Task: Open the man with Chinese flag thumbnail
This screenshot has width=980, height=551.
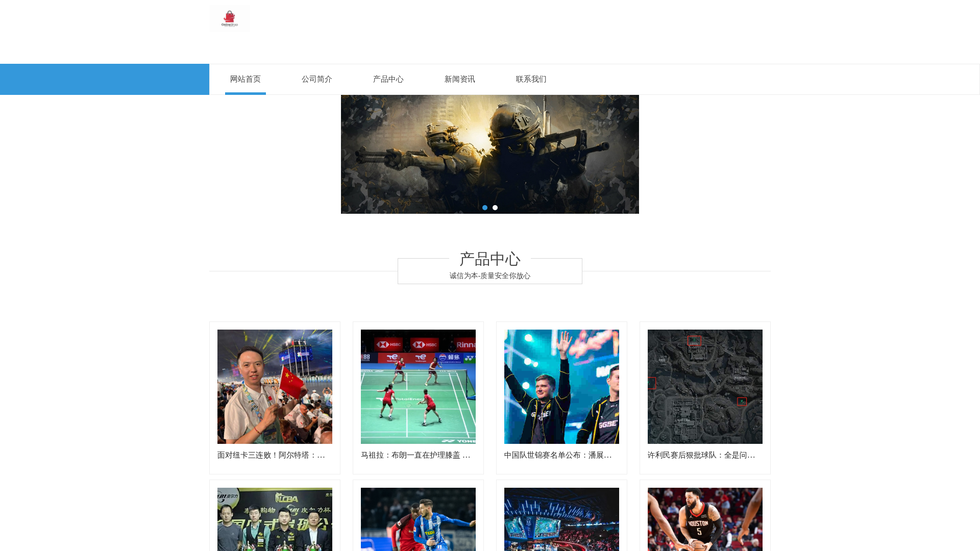Action: (275, 387)
